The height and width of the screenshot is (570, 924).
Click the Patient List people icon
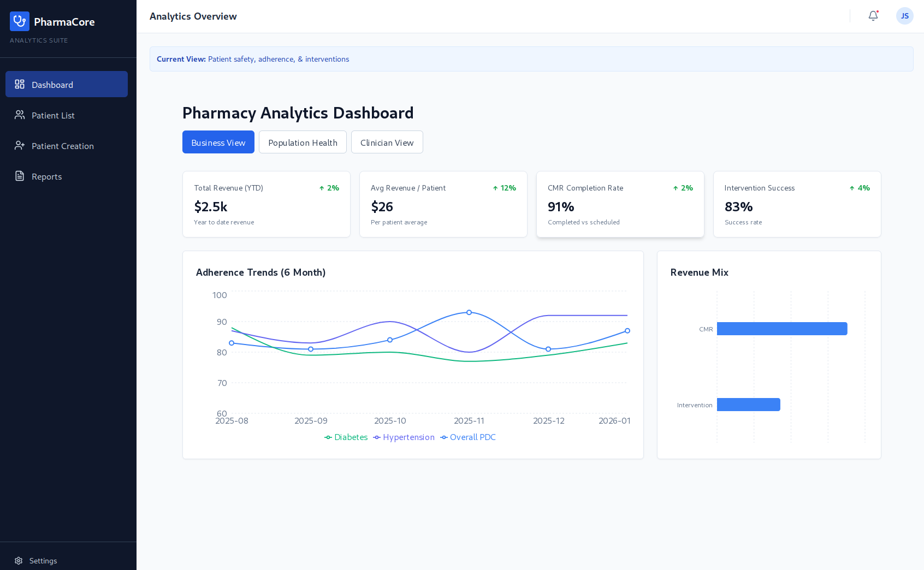point(19,115)
